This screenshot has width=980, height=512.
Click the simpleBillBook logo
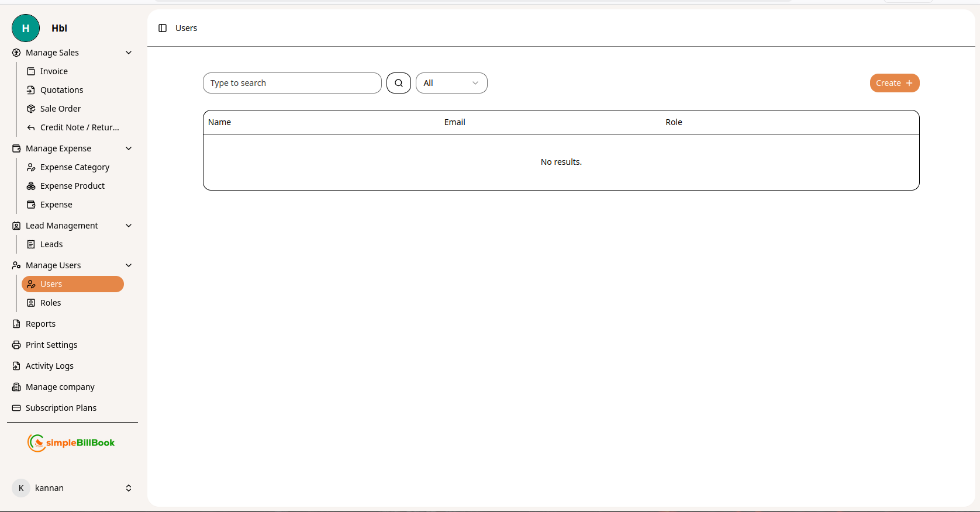(x=71, y=443)
